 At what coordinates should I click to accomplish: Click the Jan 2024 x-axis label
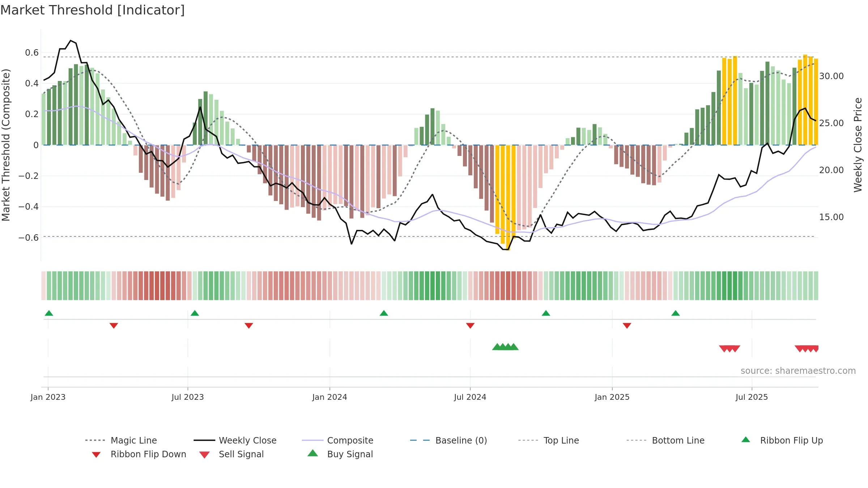click(x=330, y=397)
